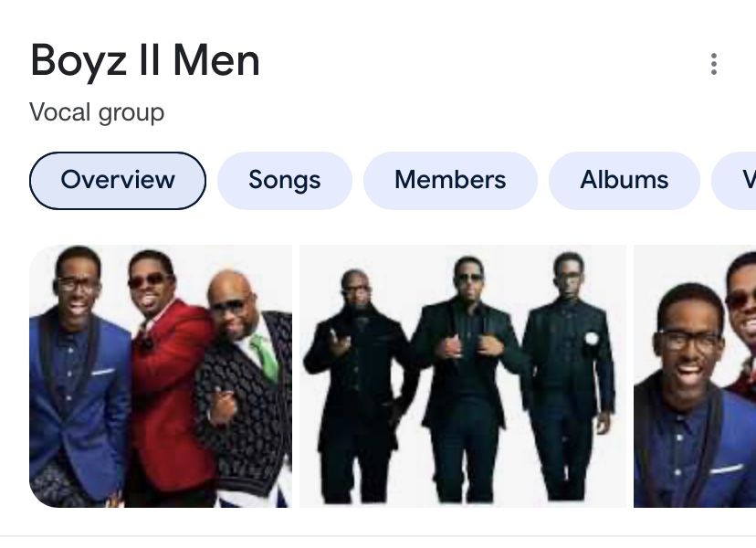Click the man wearing the green tie

tap(246, 386)
